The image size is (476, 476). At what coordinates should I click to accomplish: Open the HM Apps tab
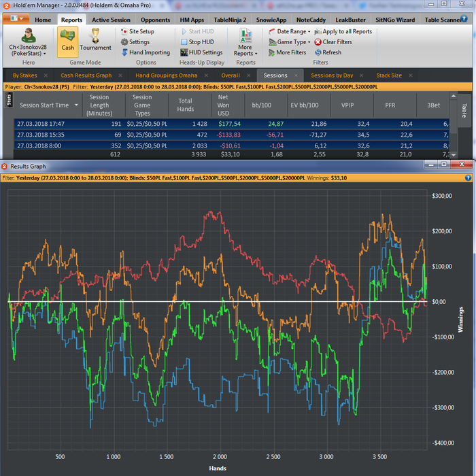coord(192,20)
